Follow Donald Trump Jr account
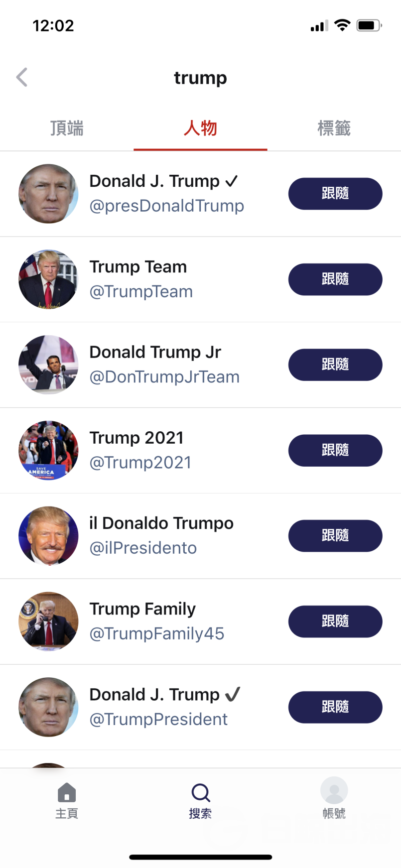The image size is (401, 868). pos(335,365)
